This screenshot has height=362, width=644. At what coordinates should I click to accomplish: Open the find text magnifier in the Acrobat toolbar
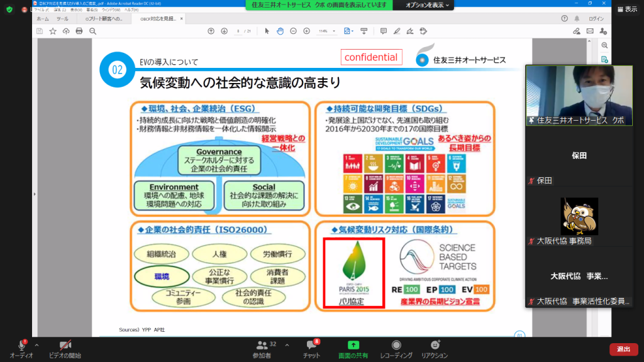pos(93,31)
